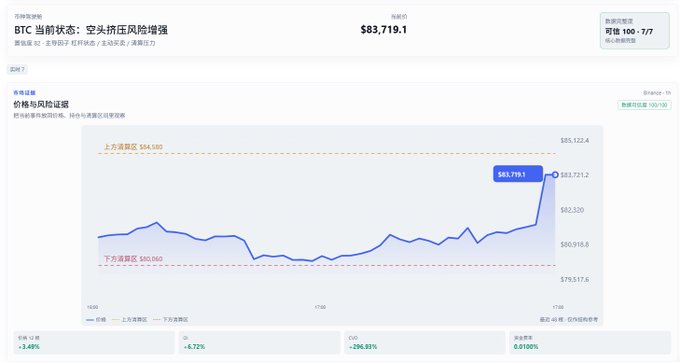Click the Binance · 1h source label

tap(657, 93)
